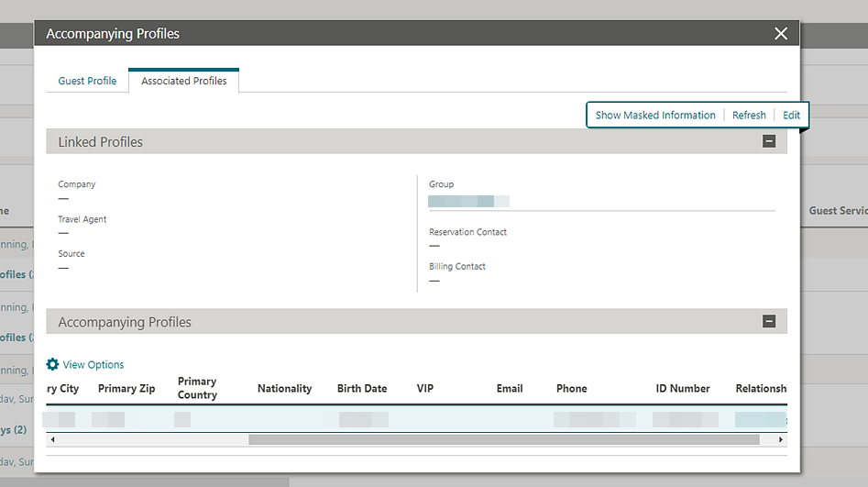Click the Phone column header
This screenshot has height=487, width=868.
pyautogui.click(x=571, y=388)
